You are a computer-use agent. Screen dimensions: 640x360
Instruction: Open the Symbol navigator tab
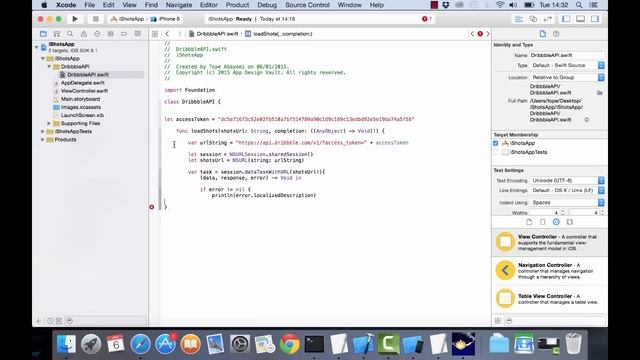57,34
